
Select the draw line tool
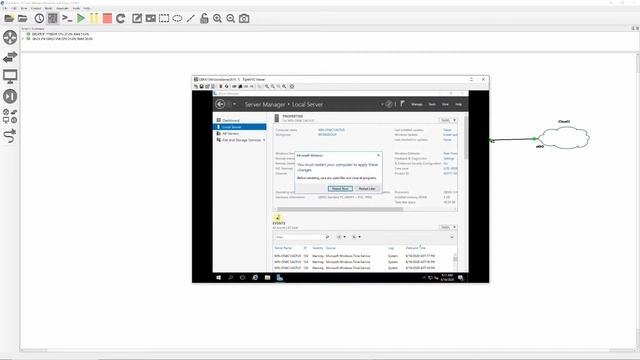tap(191, 18)
